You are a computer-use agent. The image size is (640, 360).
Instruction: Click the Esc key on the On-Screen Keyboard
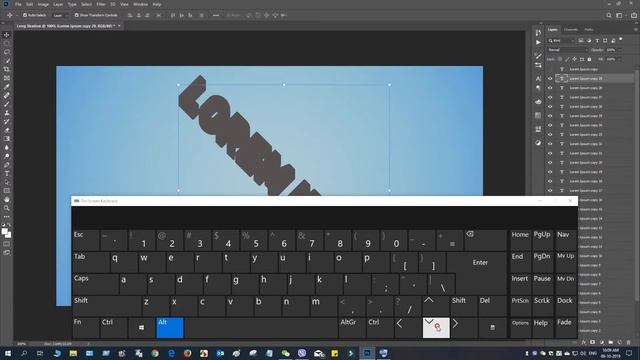86,240
